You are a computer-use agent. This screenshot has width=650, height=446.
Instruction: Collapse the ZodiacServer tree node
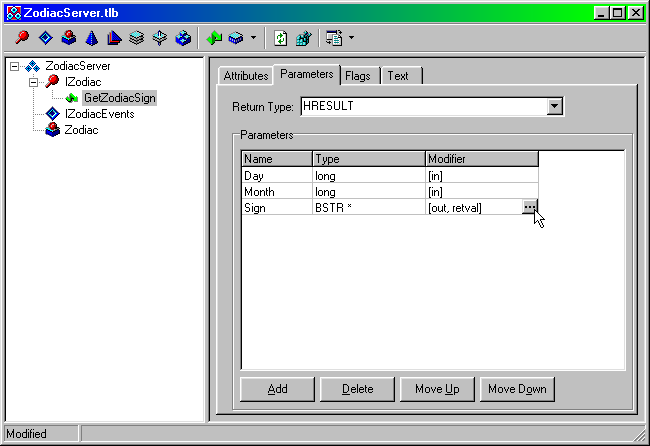pyautogui.click(x=14, y=66)
